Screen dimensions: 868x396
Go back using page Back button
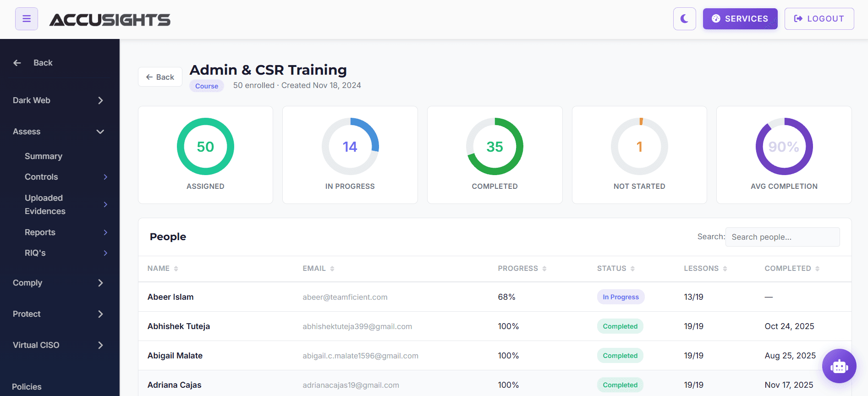160,77
